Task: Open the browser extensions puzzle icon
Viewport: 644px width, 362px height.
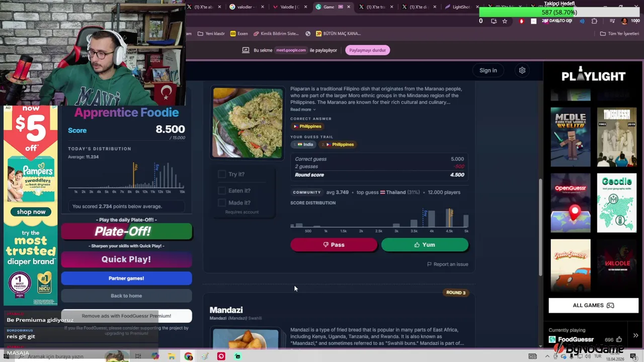Action: click(594, 21)
